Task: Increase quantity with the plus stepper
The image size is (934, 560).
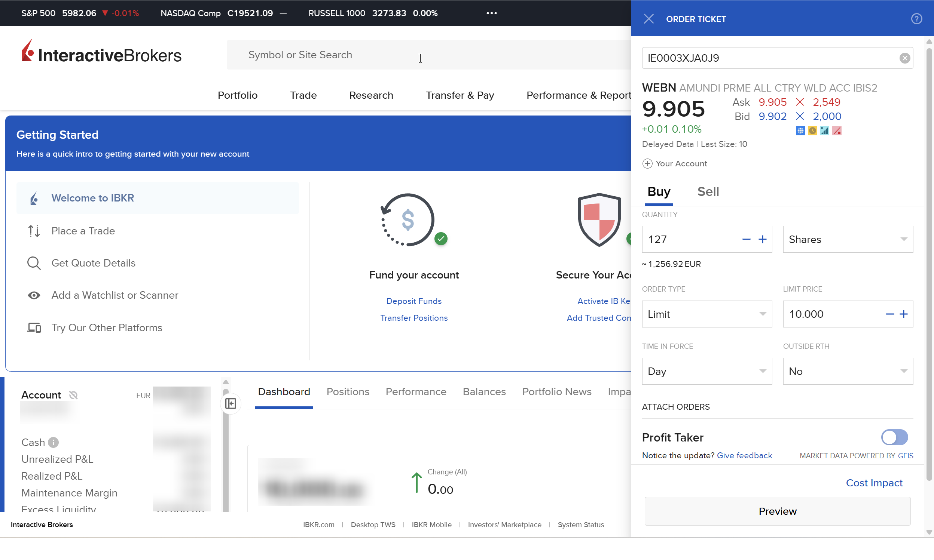Action: (762, 239)
